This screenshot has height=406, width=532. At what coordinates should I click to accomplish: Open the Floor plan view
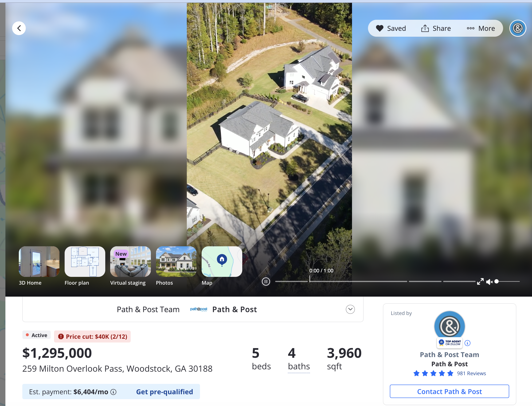(85, 266)
